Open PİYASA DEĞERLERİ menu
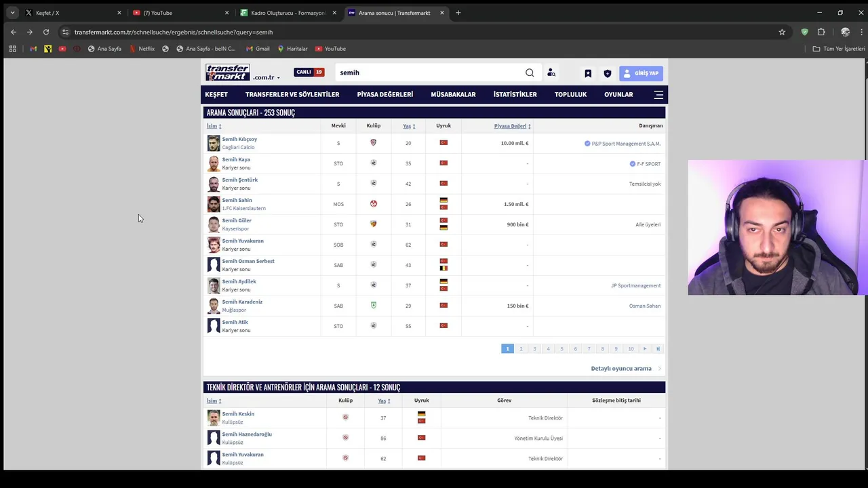 click(385, 95)
